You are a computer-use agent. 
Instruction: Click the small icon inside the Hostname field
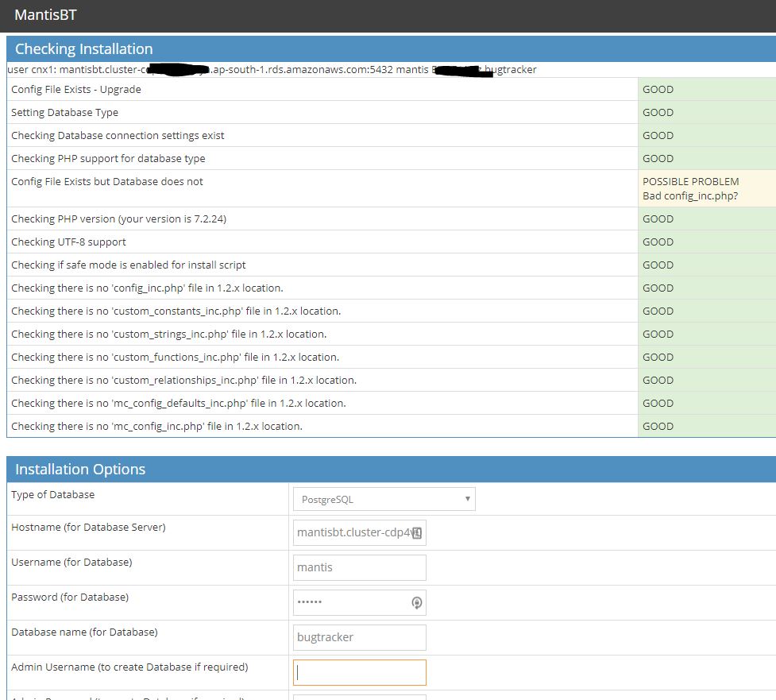416,532
